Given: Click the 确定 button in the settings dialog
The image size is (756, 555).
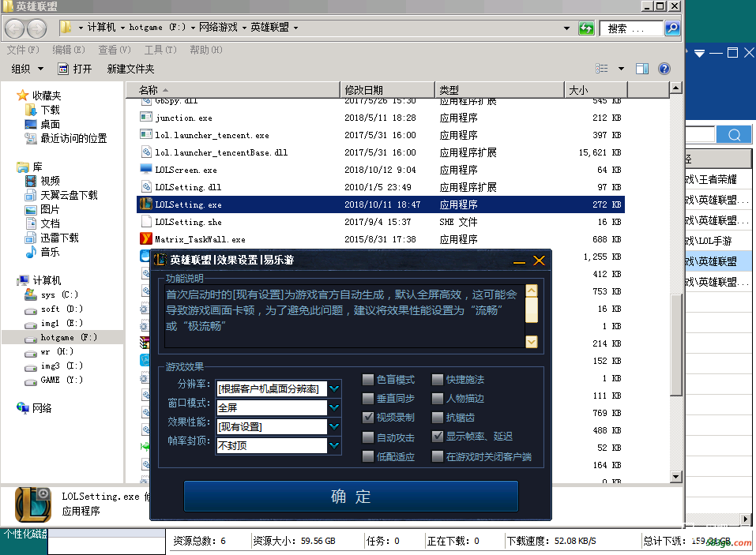Looking at the screenshot, I should click(351, 496).
